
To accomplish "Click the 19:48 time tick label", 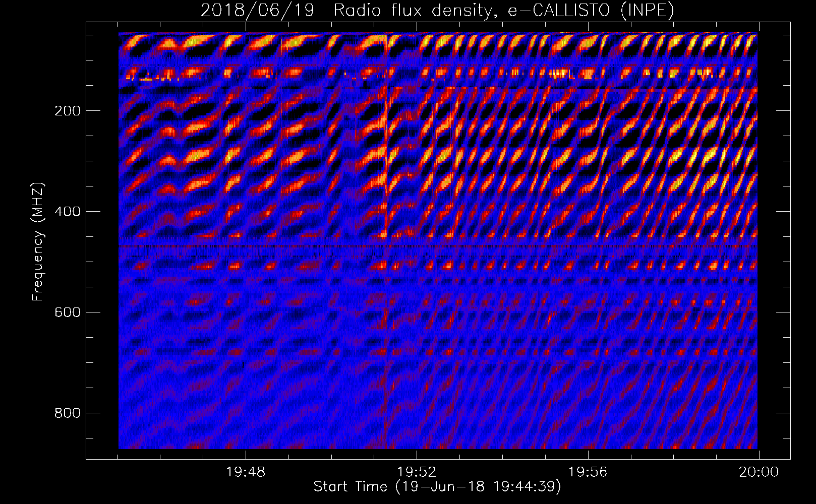I will tap(246, 472).
